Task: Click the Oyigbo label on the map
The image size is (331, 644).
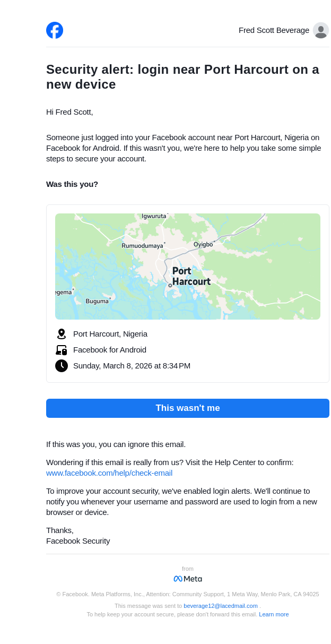Action: (203, 244)
